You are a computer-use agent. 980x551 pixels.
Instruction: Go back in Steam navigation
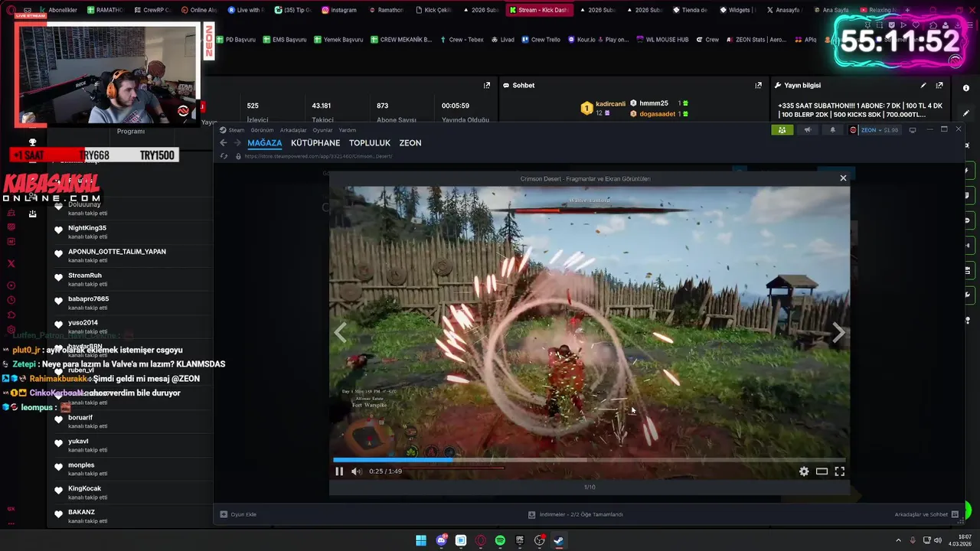pyautogui.click(x=224, y=143)
